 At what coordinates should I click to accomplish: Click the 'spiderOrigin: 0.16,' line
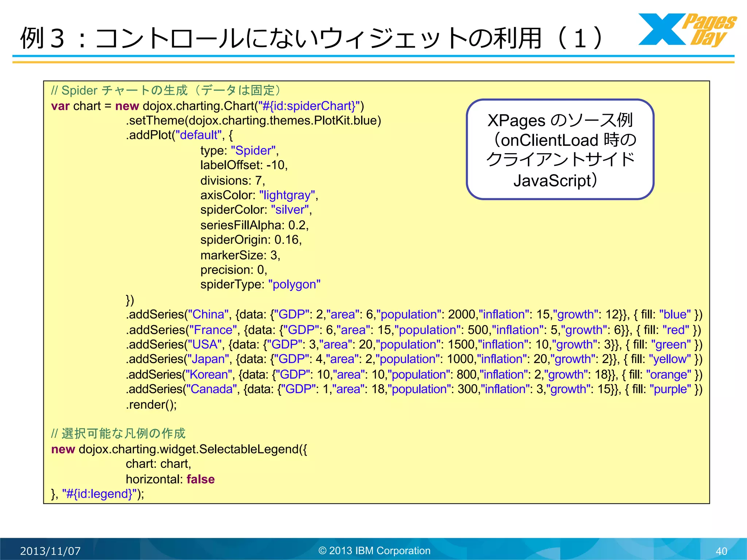click(x=251, y=240)
